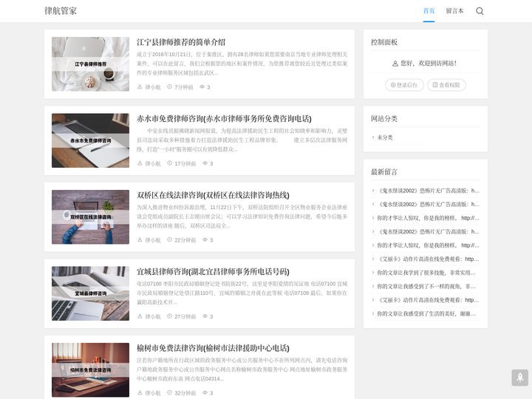Click the 登录后台 button
This screenshot has width=532, height=399.
click(x=404, y=85)
